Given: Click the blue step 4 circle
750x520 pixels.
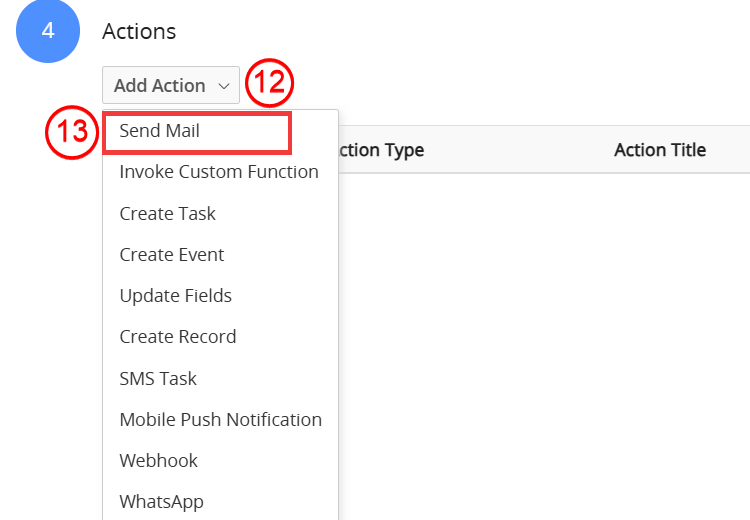Looking at the screenshot, I should point(48,31).
